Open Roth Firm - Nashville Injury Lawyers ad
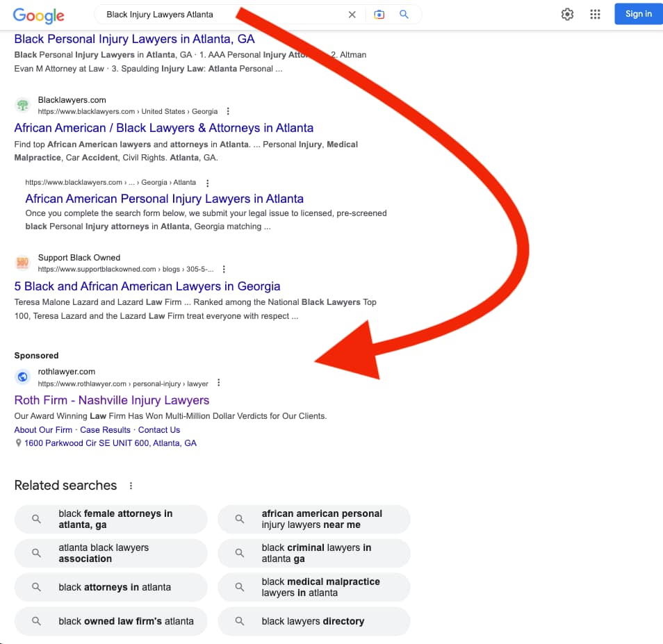This screenshot has height=644, width=663. (x=112, y=400)
